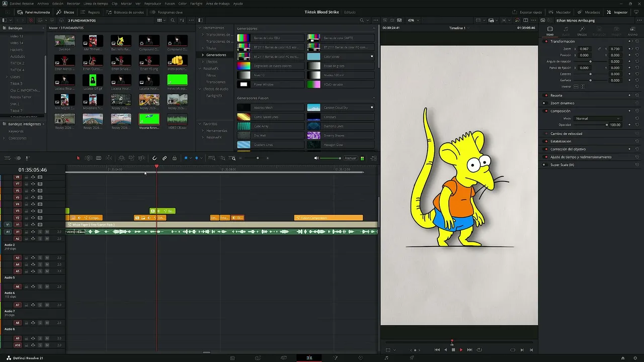The image size is (644, 362).
Task: Collapse the Generadores Fusion section
Action: tap(374, 98)
